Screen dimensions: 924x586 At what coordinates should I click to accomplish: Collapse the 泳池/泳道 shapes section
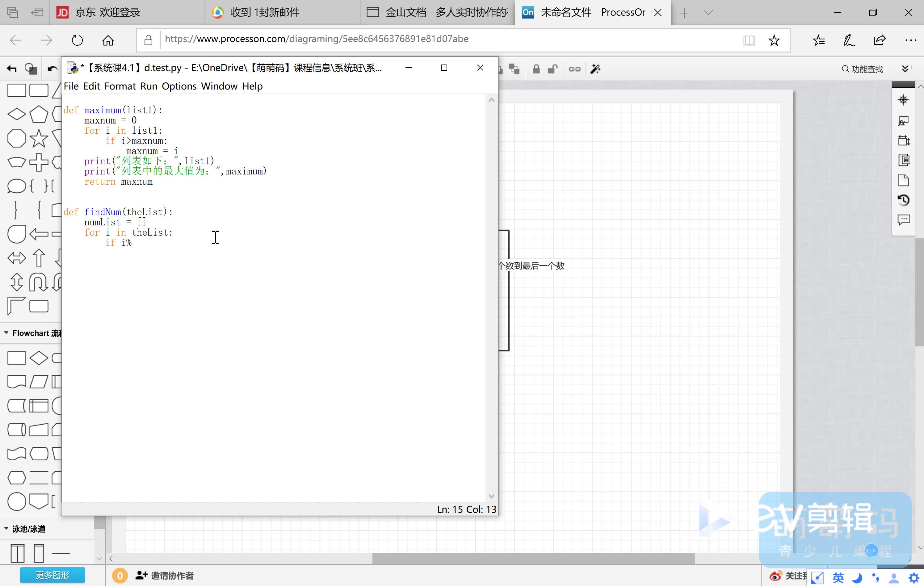tap(6, 529)
